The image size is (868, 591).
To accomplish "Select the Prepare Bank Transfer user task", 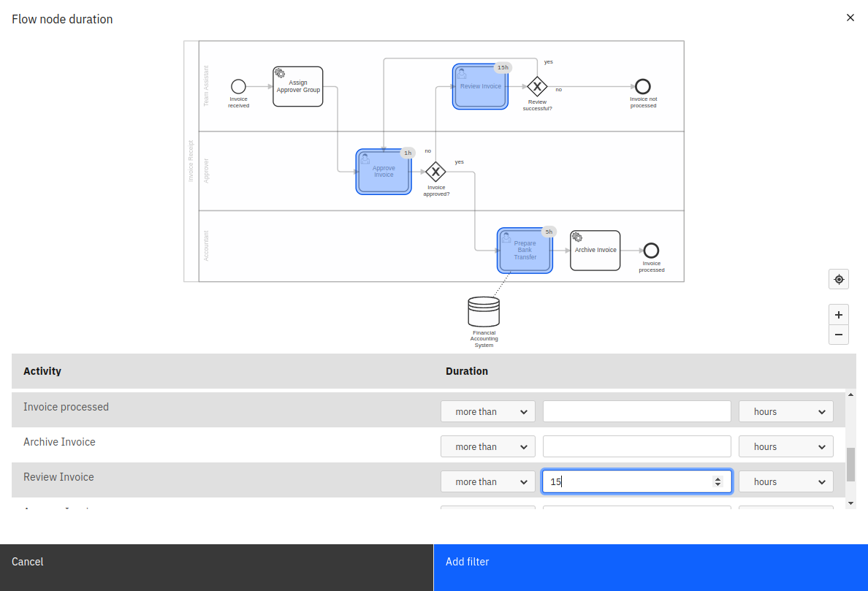I will (525, 250).
